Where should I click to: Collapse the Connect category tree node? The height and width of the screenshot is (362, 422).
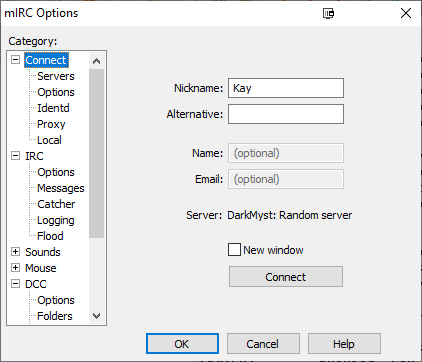point(15,60)
